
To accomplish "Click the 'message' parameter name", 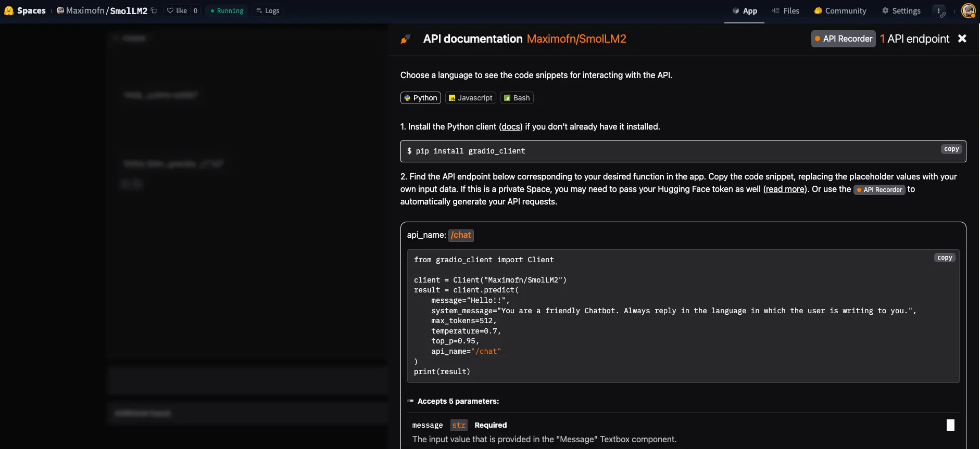I will pyautogui.click(x=428, y=425).
